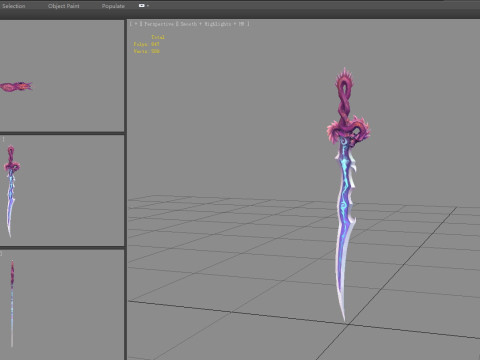Click the Polys count statistic text
The width and height of the screenshot is (480, 360).
pyautogui.click(x=146, y=44)
